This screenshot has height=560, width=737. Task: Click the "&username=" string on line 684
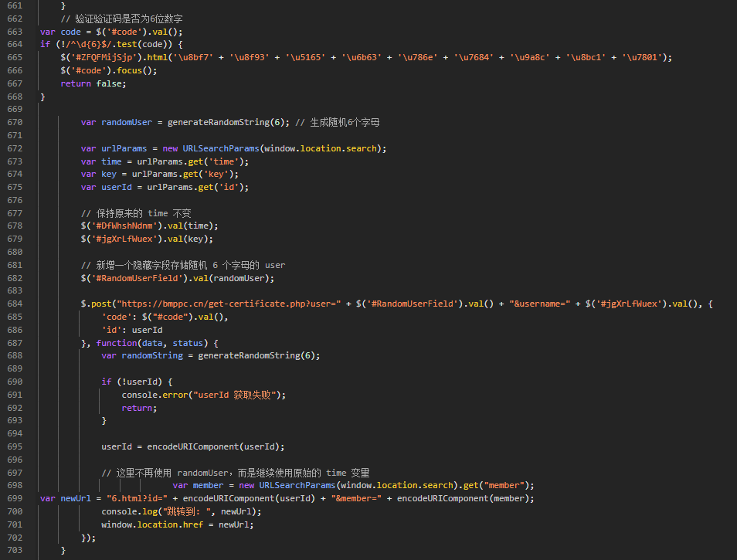tap(539, 304)
